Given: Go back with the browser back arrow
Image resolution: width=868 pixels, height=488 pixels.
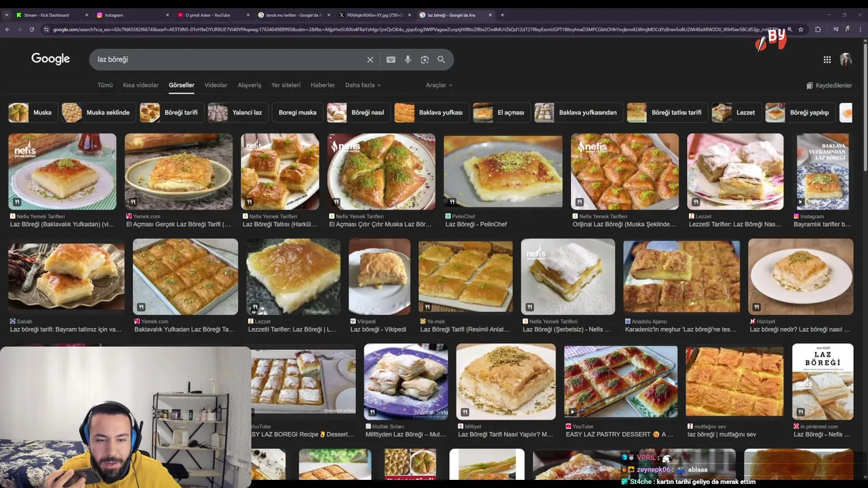Looking at the screenshot, I should [x=7, y=29].
